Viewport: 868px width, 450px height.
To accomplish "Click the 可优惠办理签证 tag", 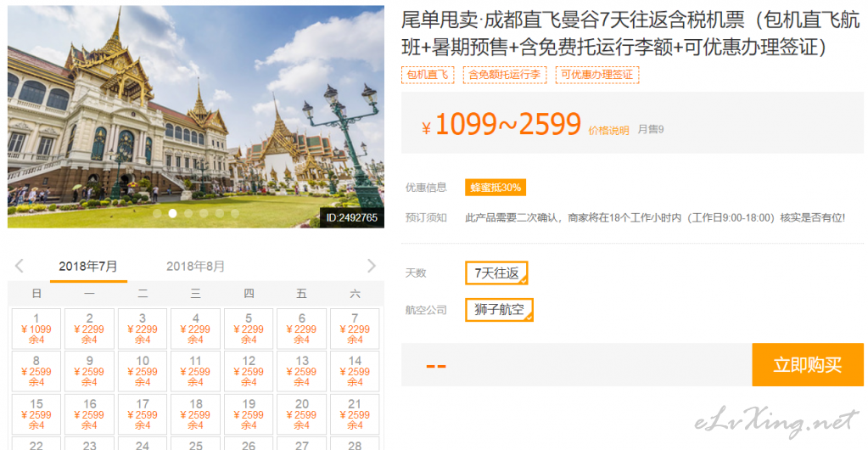I will pos(596,75).
